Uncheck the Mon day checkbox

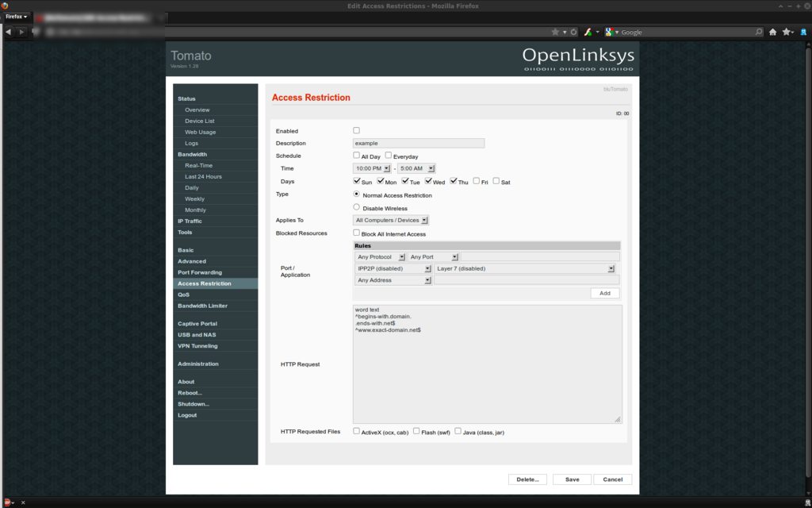381,181
